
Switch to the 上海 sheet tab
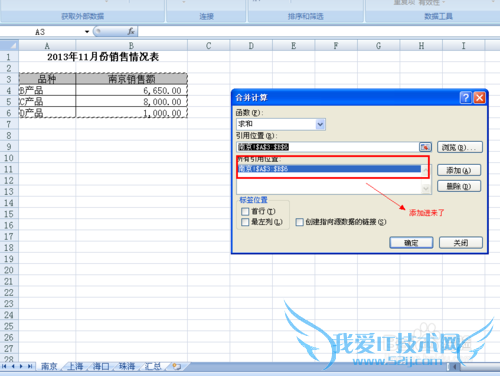click(75, 366)
